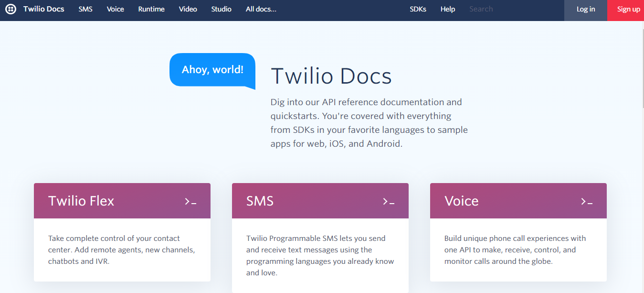Open the Voice card title
Image resolution: width=644 pixels, height=293 pixels.
coord(462,201)
